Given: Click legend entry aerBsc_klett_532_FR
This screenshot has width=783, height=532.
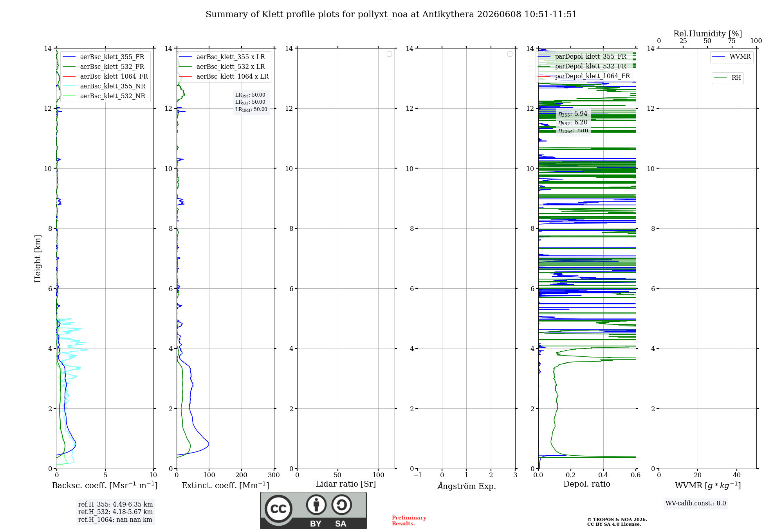Looking at the screenshot, I should [x=105, y=67].
